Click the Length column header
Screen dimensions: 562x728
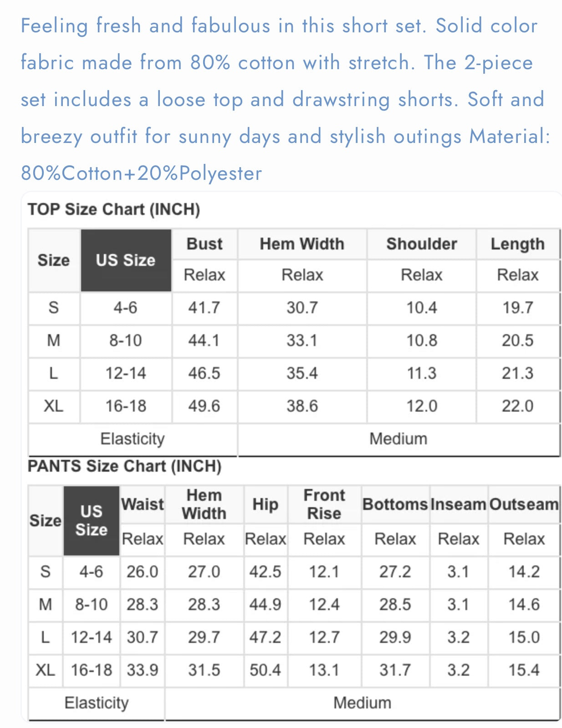[x=518, y=244]
